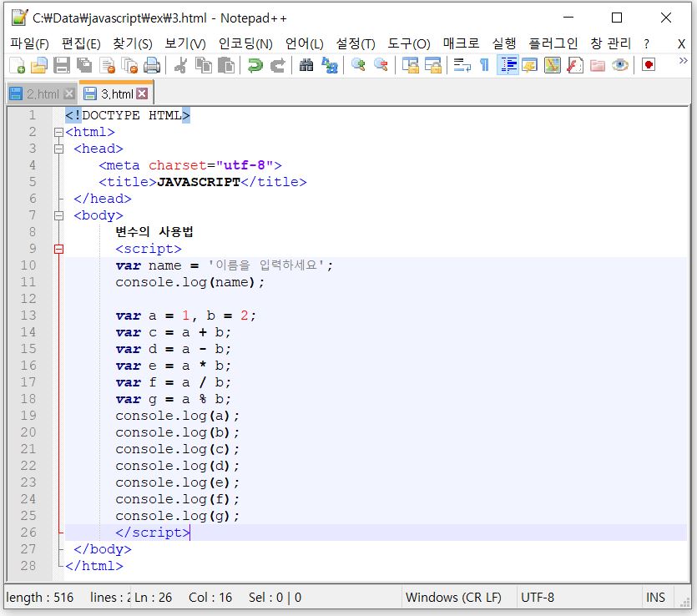The width and height of the screenshot is (697, 616).
Task: Select the 3.html tab
Action: tap(117, 93)
